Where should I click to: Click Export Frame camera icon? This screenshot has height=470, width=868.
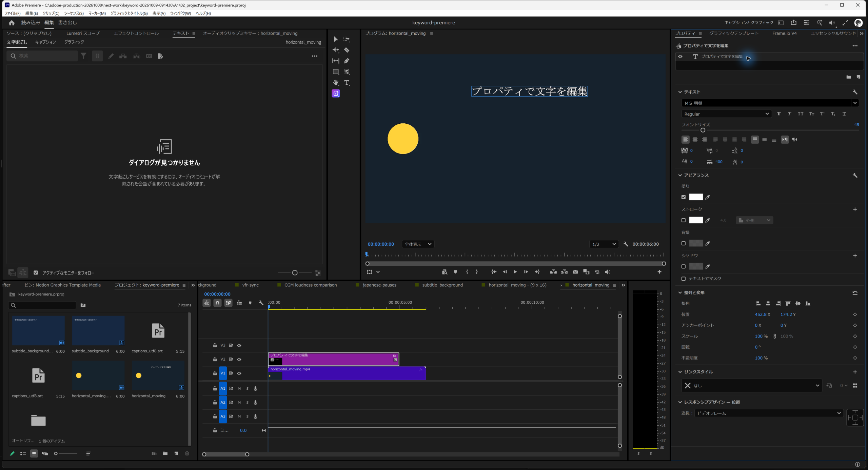pos(575,272)
